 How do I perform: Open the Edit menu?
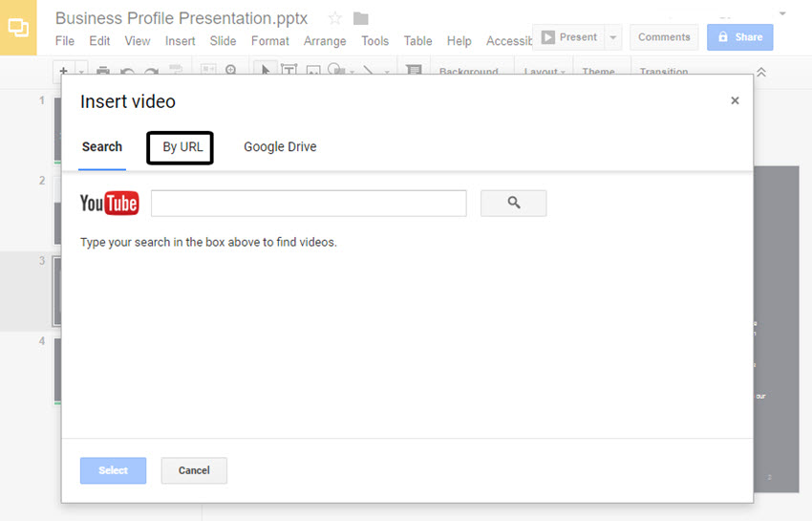[x=99, y=41]
